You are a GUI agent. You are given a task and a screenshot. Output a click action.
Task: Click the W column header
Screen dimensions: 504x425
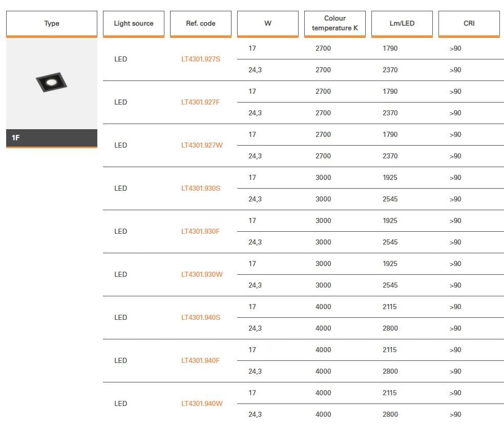(268, 24)
